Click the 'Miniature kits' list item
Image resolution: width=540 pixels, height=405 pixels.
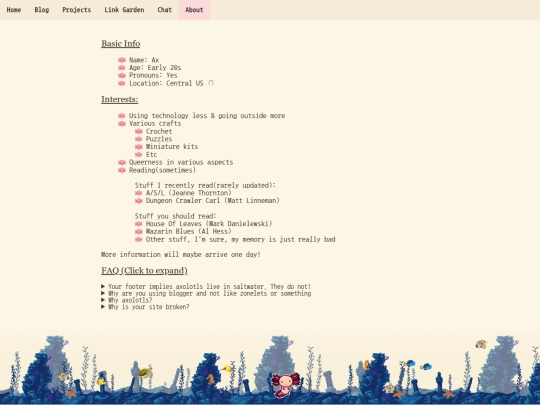[172, 147]
